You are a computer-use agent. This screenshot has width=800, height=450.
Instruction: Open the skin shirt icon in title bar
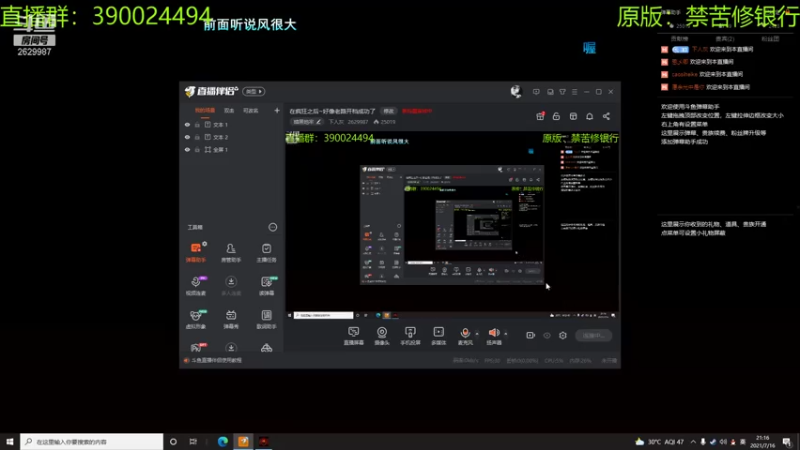pyautogui.click(x=562, y=92)
